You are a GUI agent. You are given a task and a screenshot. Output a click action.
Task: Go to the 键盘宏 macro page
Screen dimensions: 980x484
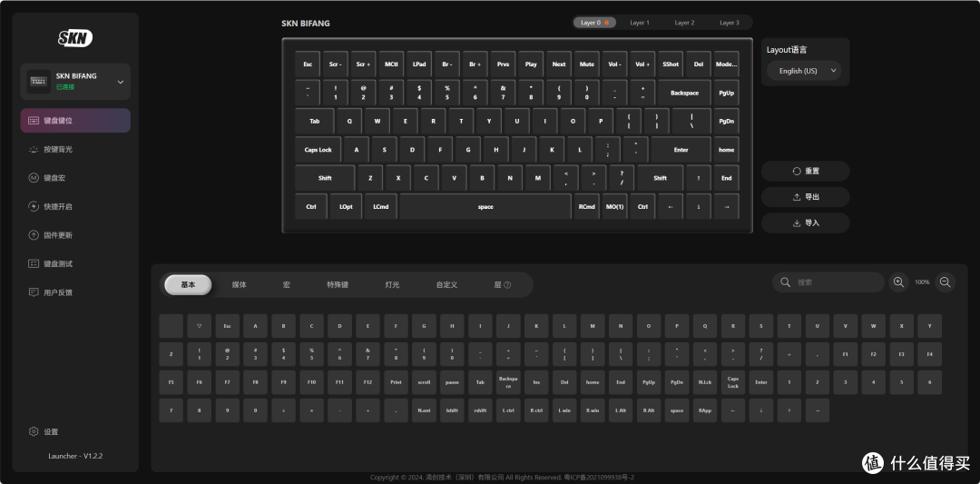click(x=75, y=178)
